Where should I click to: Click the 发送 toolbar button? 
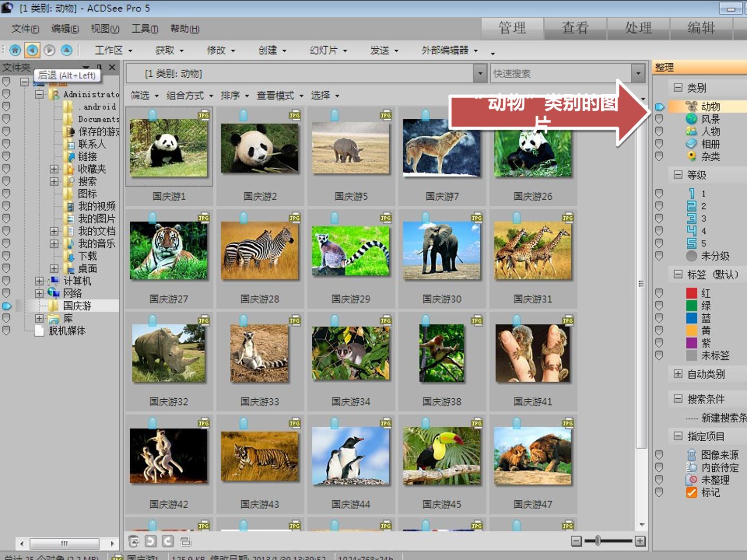384,50
